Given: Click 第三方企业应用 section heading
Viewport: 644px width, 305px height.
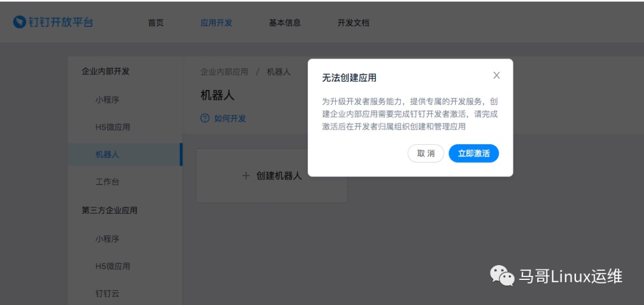Looking at the screenshot, I should click(109, 211).
